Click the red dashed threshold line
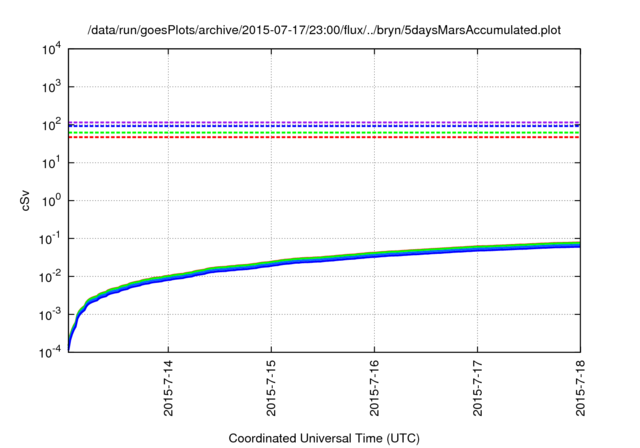 [x=324, y=138]
